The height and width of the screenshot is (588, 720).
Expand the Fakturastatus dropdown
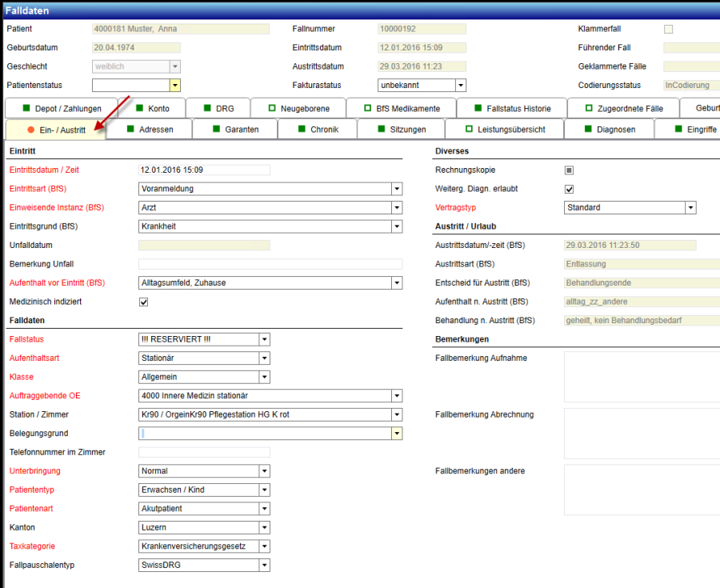[461, 85]
